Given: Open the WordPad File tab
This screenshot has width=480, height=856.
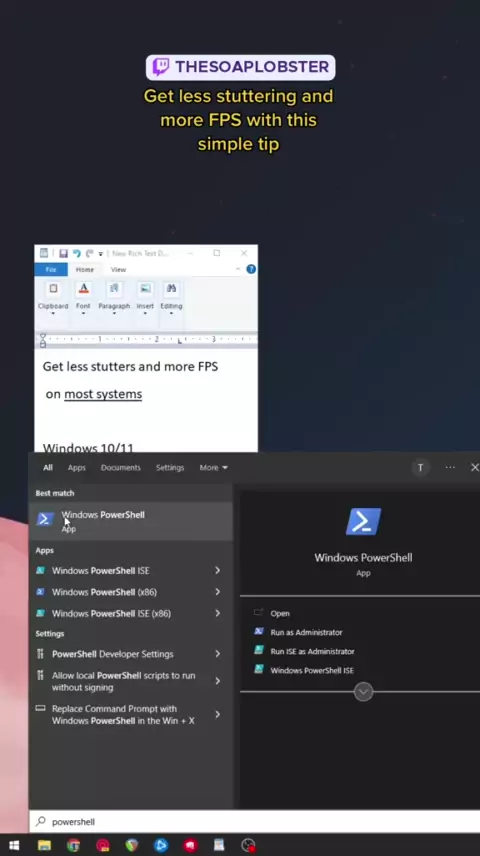Looking at the screenshot, I should 51,269.
